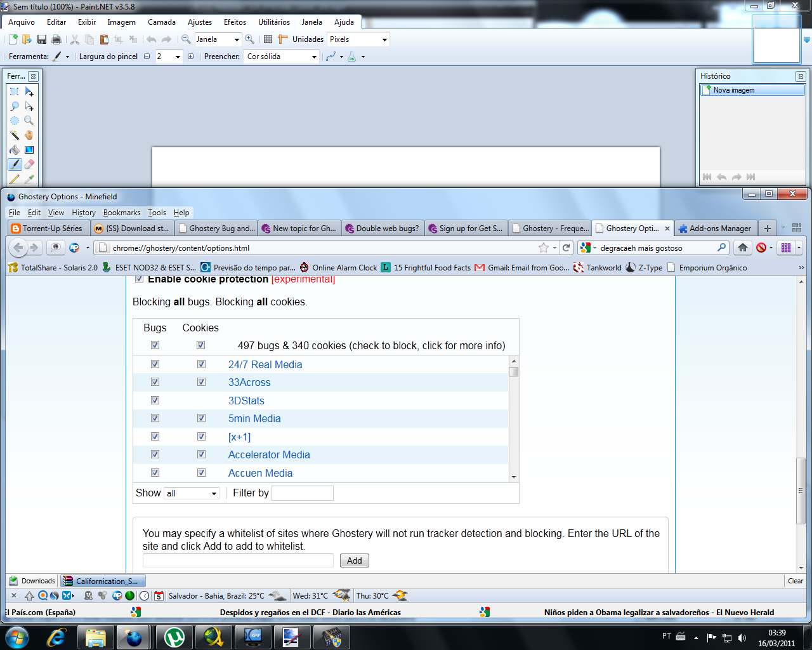
Task: Open the Accelerator Media link
Action: (269, 454)
